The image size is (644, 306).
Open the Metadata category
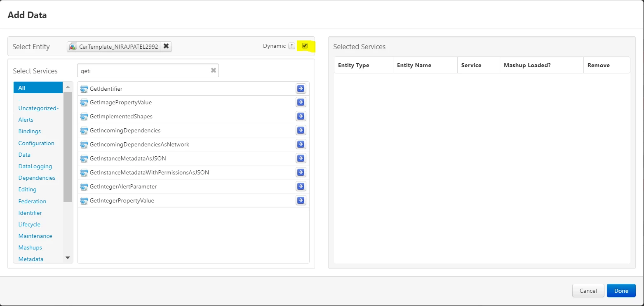coord(31,259)
